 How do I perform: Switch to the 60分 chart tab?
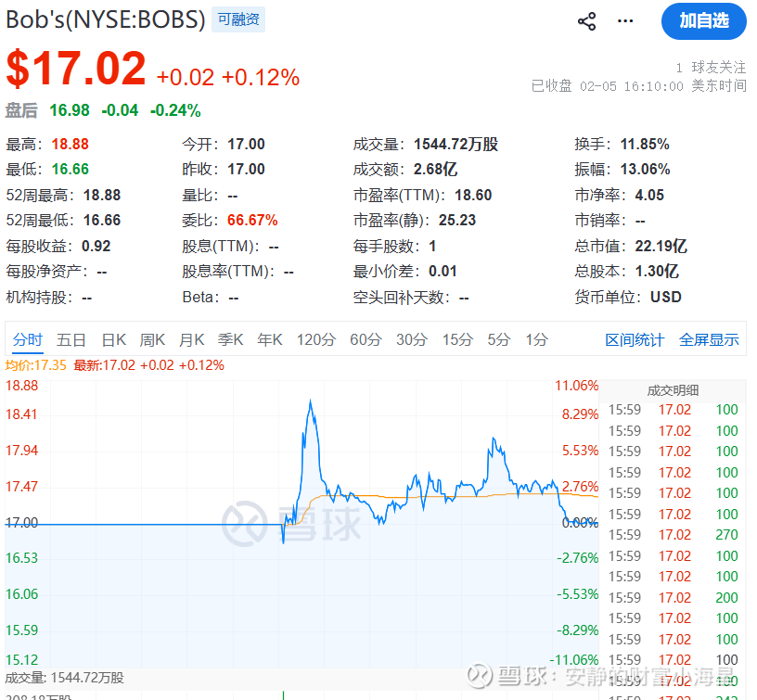click(366, 339)
